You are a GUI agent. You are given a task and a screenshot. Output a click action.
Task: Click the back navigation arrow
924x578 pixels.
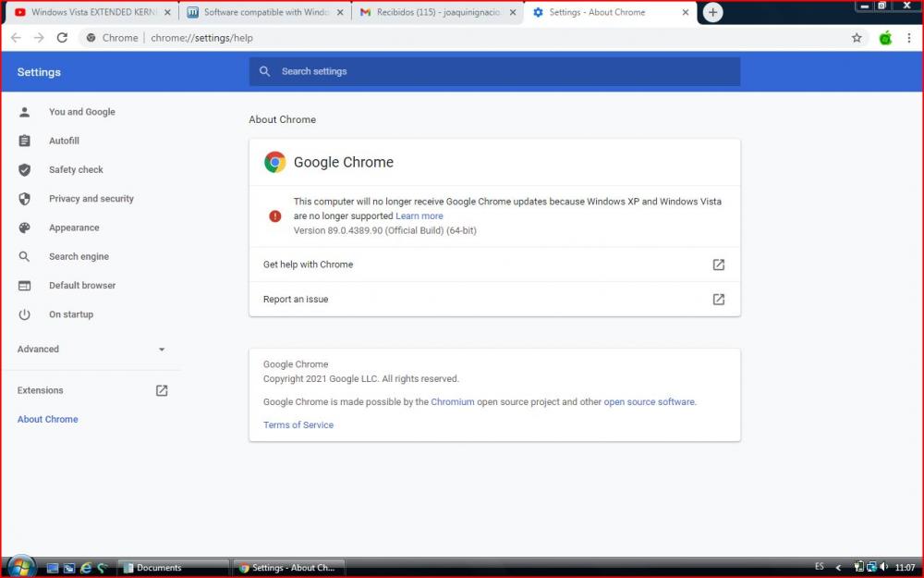(16, 38)
